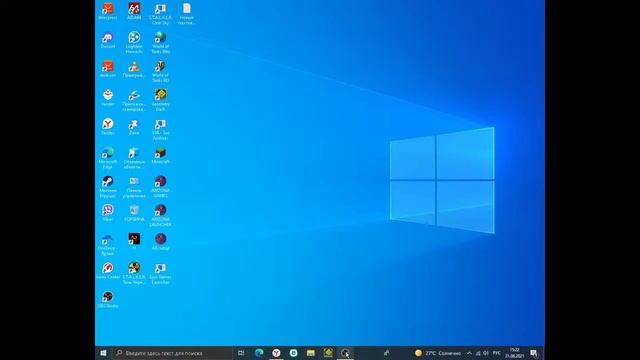Launch S.T.A.L.K.E.R. Тень Чернобыля shortcut
The width and height of the screenshot is (640, 360).
[x=134, y=273]
